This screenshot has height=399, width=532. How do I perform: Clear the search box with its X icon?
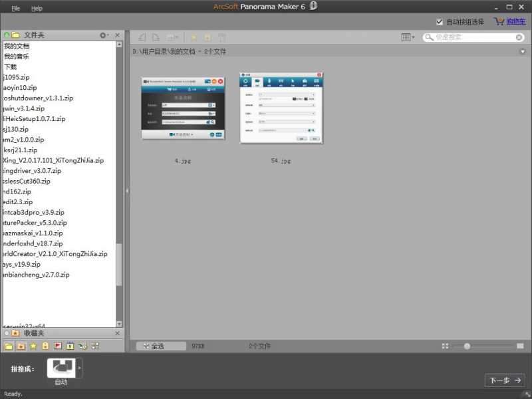point(519,37)
